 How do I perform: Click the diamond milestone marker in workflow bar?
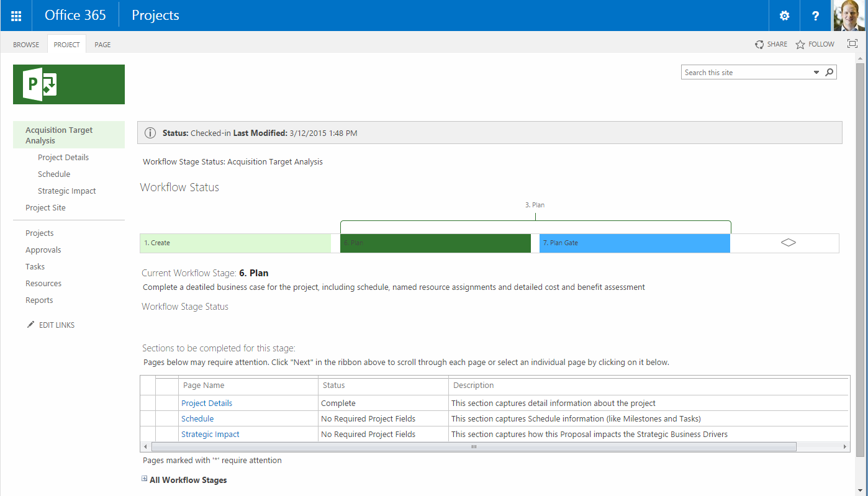click(789, 243)
